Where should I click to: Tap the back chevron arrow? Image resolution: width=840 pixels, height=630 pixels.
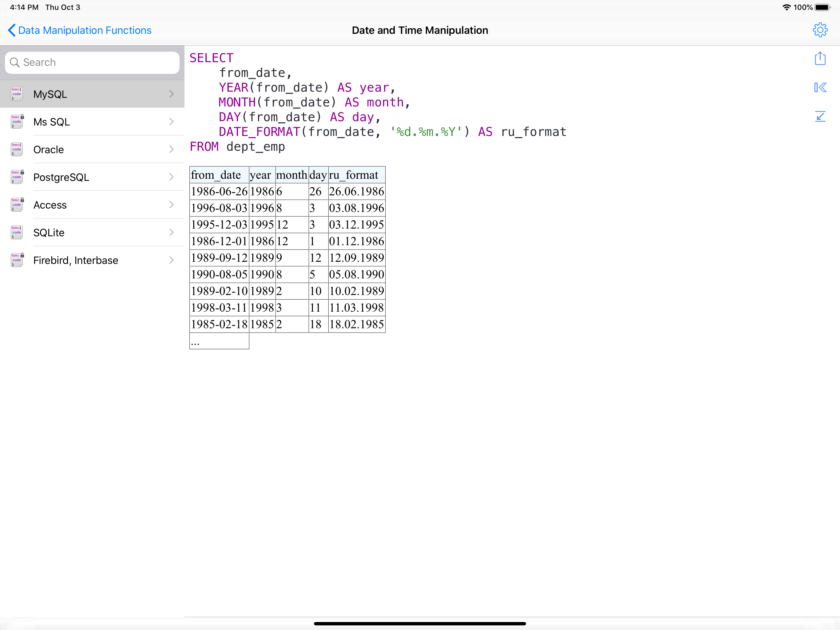point(12,30)
